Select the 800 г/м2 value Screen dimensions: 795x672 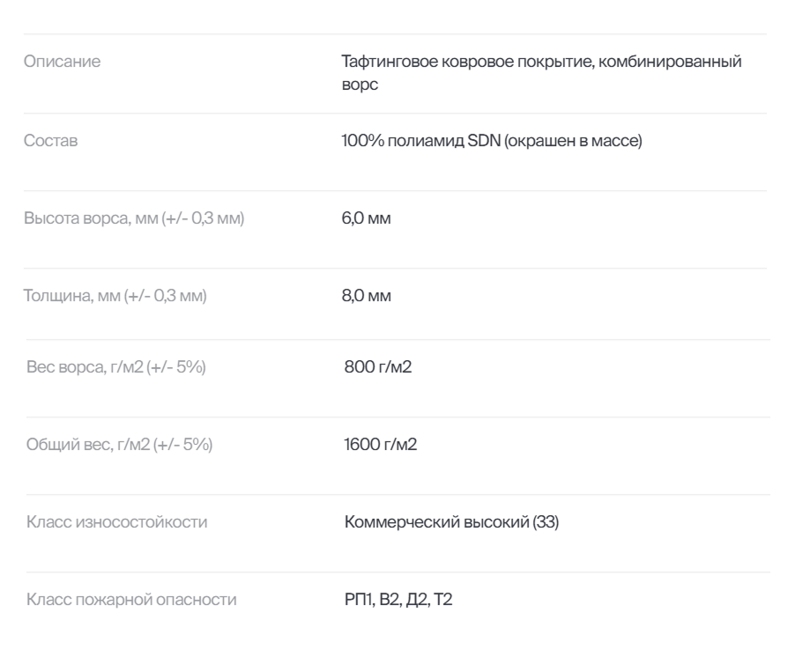click(378, 366)
